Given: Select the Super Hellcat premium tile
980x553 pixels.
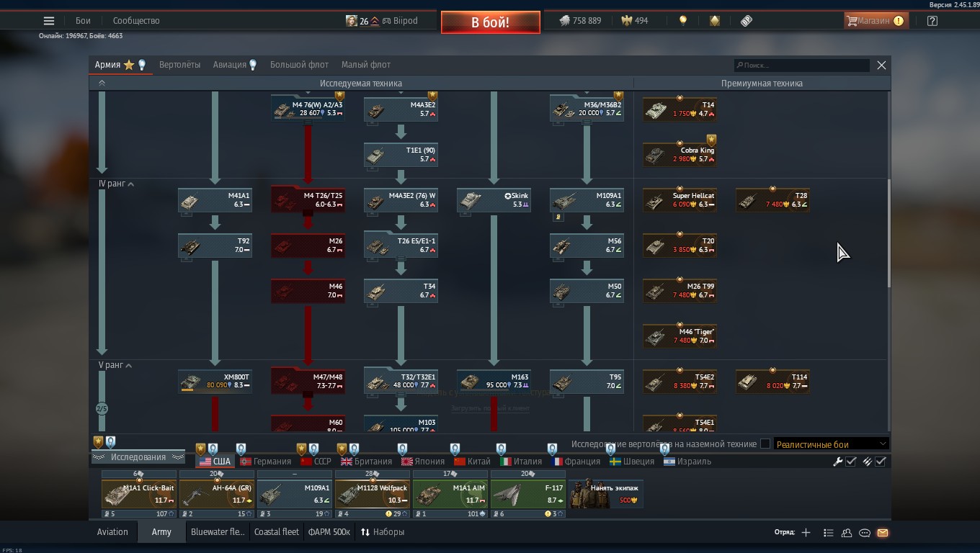Looking at the screenshot, I should (680, 200).
